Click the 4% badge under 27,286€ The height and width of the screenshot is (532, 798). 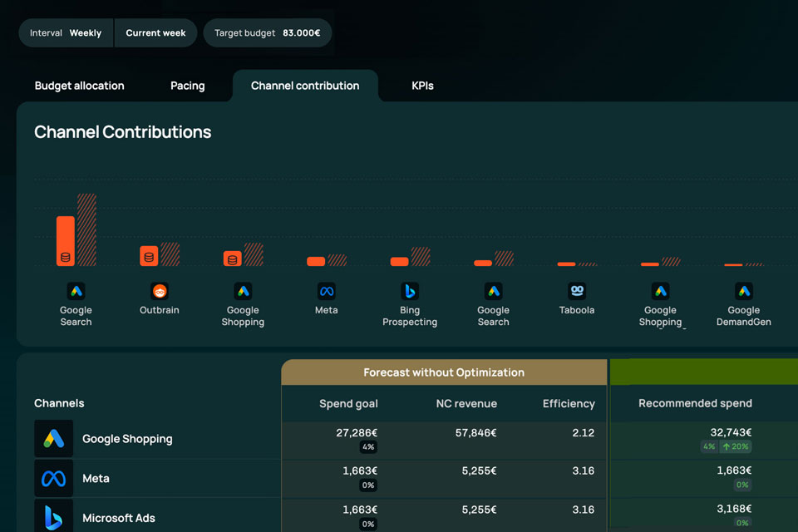[368, 447]
